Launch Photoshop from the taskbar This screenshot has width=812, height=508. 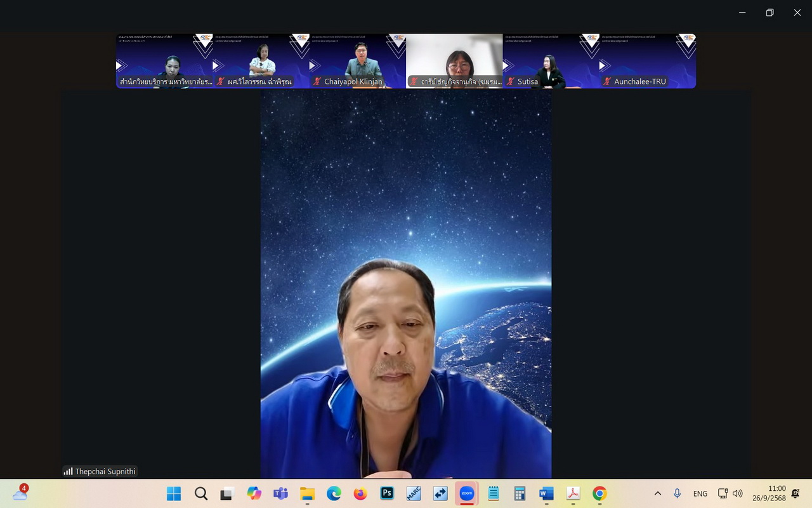387,493
